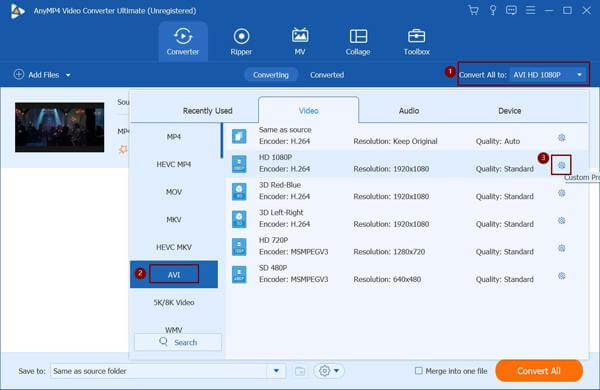Open custom profile gear for 3D Left-Right
This screenshot has height=390, width=600.
click(561, 220)
